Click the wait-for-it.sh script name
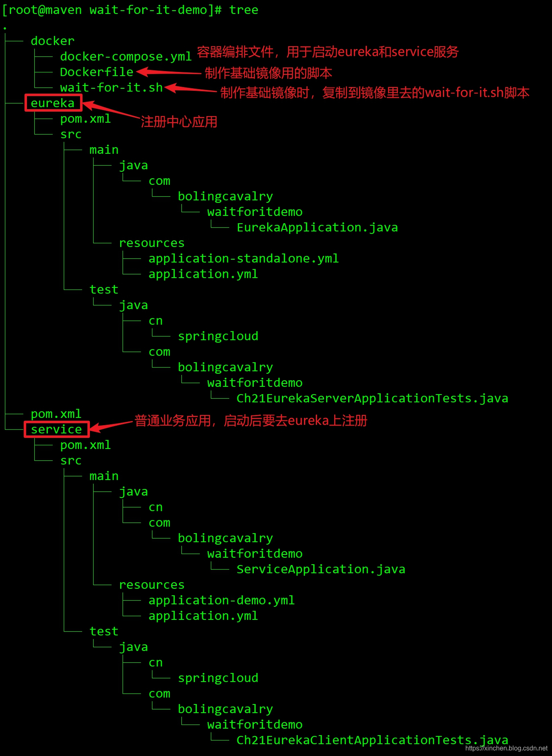Screen dimensions: 552x756 pos(111,87)
